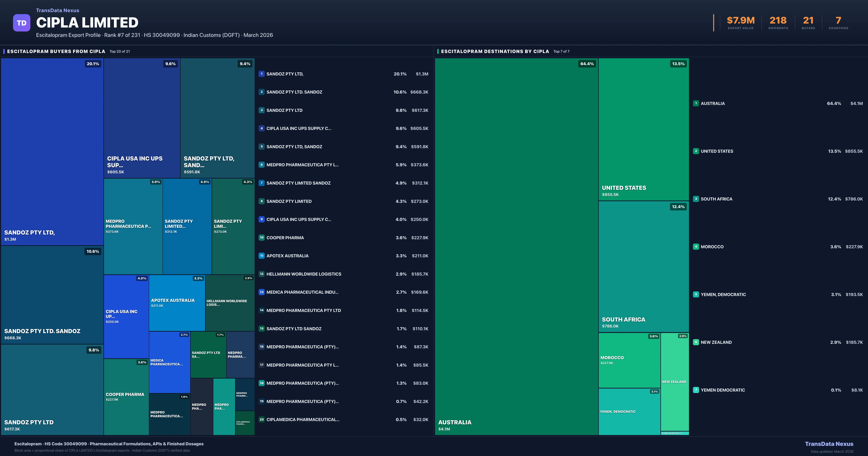Select the AUSTRALIA treemap block
This screenshot has height=456, width=868.
click(x=516, y=246)
